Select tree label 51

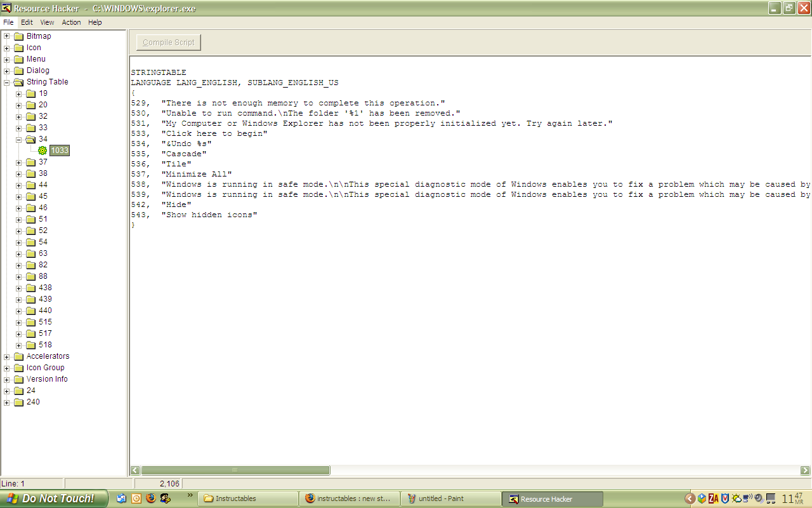click(x=43, y=219)
